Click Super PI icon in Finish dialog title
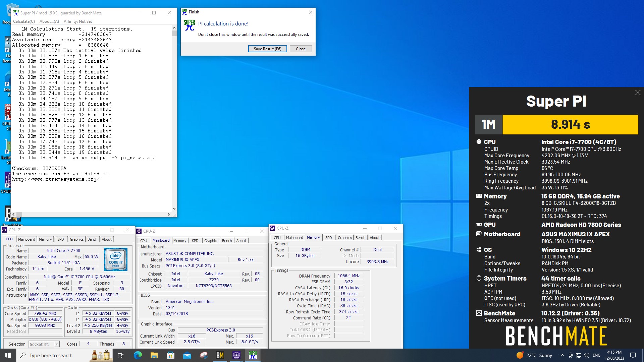644x362 pixels. click(184, 12)
